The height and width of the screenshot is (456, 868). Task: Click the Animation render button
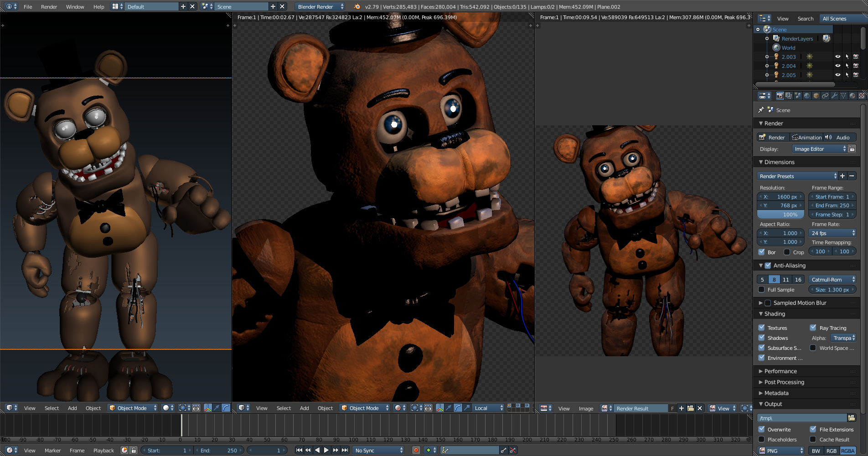point(806,137)
